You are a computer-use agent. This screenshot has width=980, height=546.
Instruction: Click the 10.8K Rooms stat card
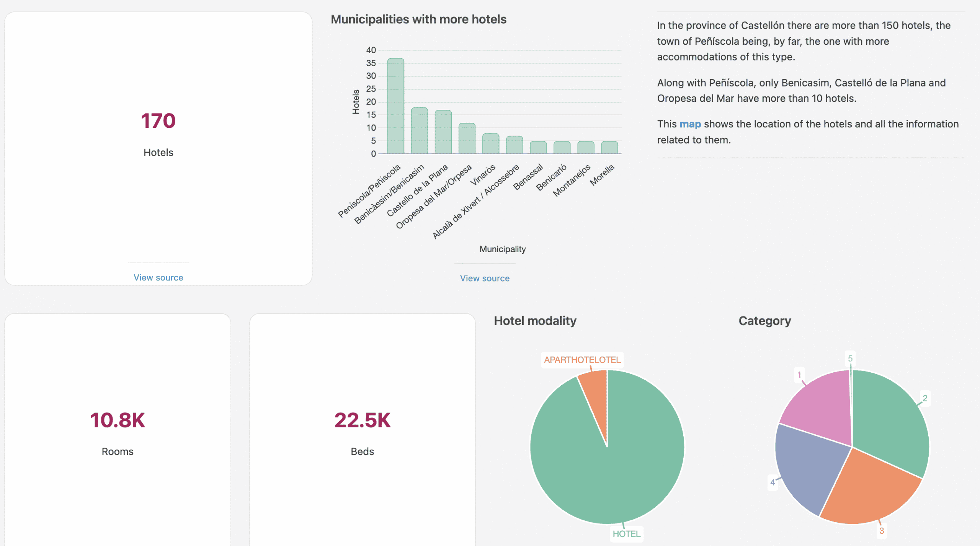pos(118,429)
